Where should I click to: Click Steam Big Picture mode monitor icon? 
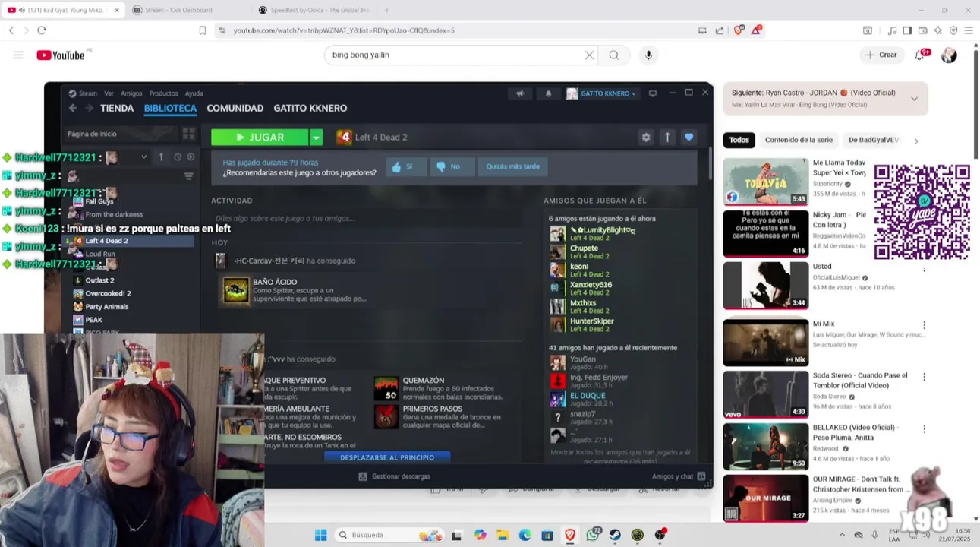(x=653, y=93)
